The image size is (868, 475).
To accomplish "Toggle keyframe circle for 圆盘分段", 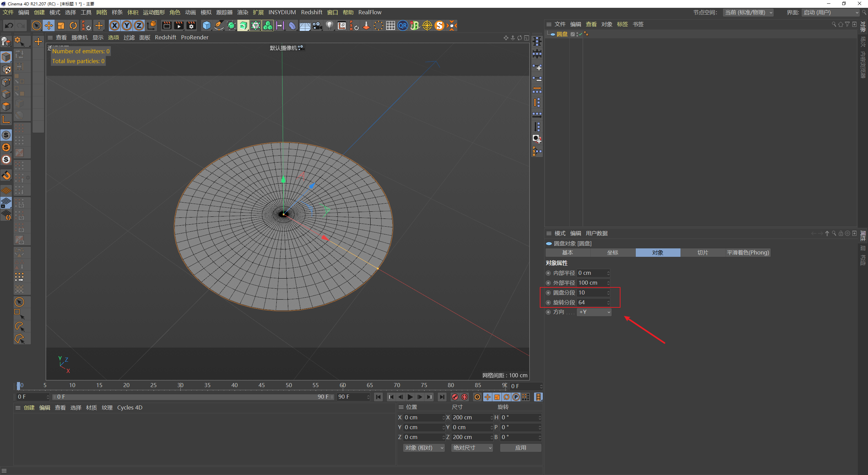I will pyautogui.click(x=548, y=292).
